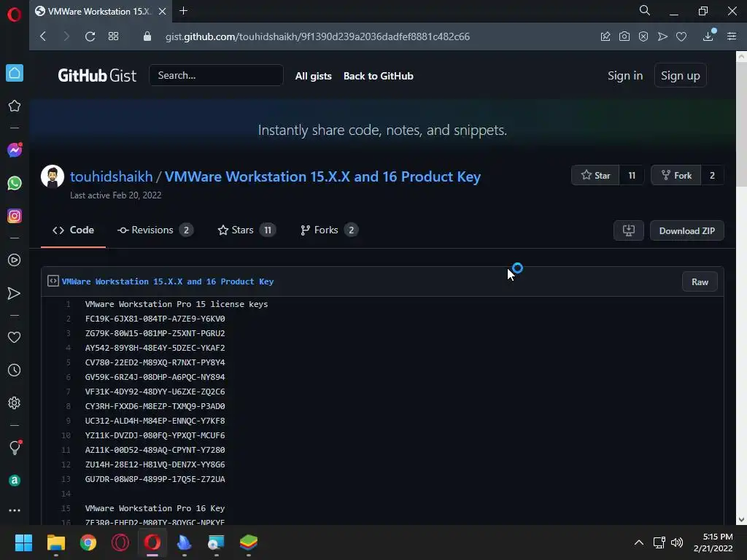Star this gist

point(595,175)
